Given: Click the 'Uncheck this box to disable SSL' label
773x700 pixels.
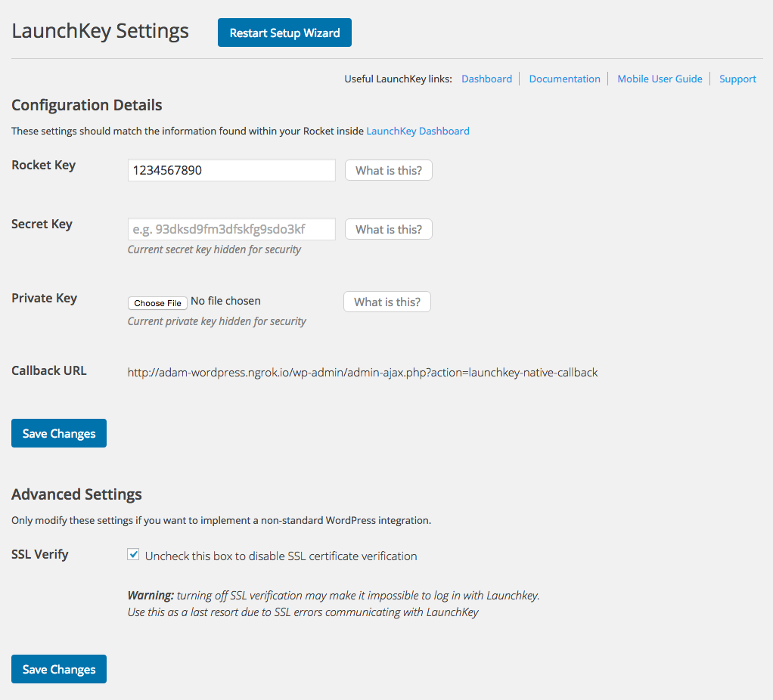Looking at the screenshot, I should click(x=281, y=556).
